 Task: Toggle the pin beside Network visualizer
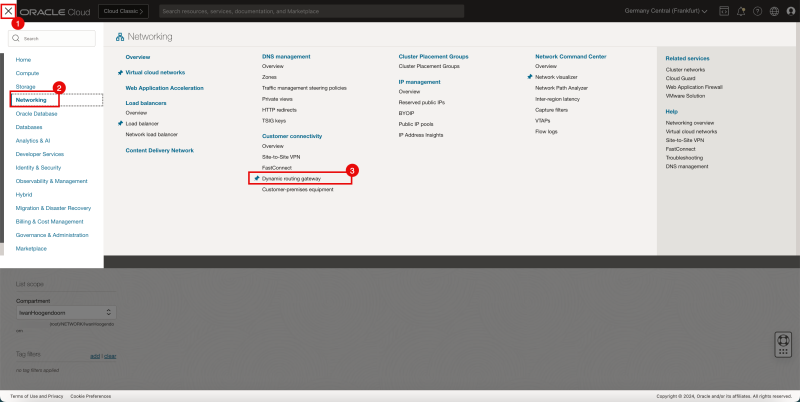[530, 77]
